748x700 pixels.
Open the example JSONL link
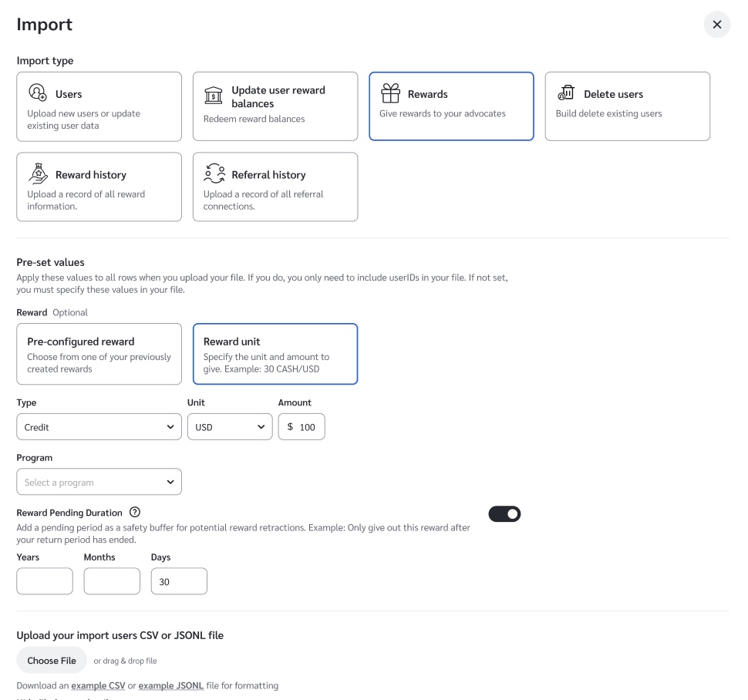(x=171, y=685)
